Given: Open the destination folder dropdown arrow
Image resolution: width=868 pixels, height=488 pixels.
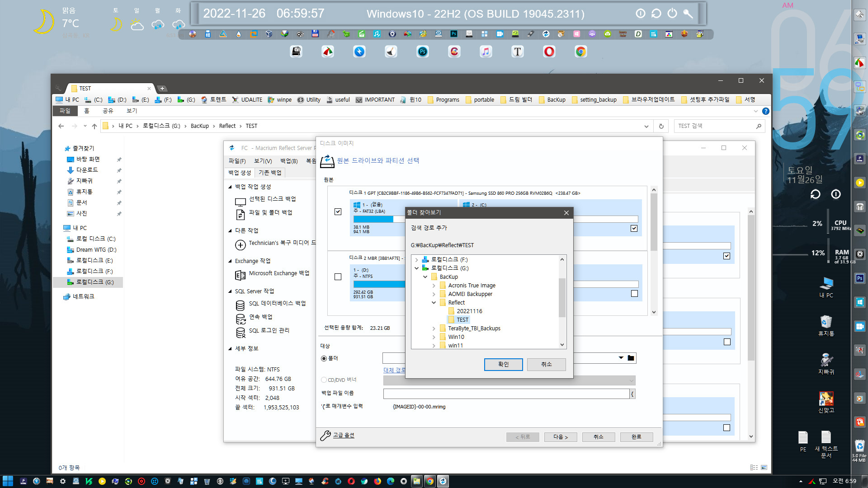Looking at the screenshot, I should pos(621,358).
